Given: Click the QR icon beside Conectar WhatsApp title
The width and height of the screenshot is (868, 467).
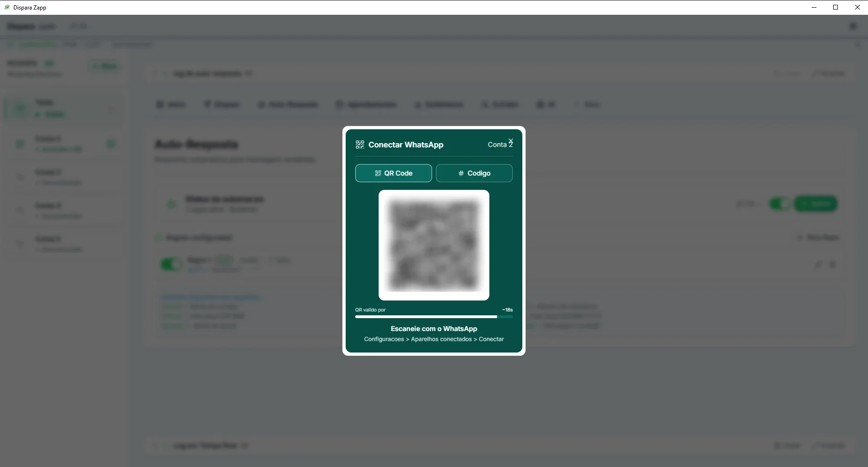Looking at the screenshot, I should [x=360, y=145].
